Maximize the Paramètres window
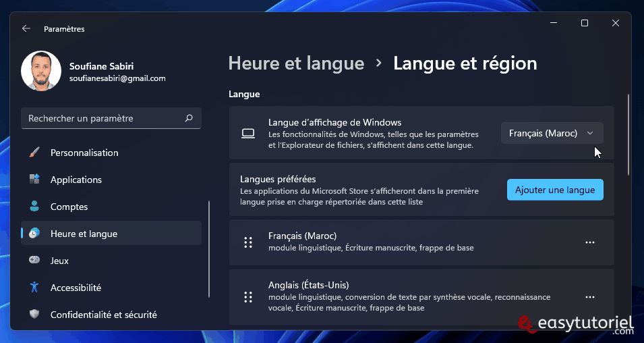644x343 pixels. coord(585,23)
